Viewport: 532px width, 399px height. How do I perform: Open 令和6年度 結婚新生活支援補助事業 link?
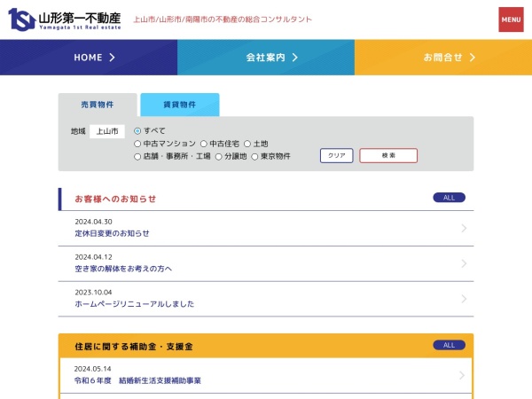pyautogui.click(x=137, y=380)
